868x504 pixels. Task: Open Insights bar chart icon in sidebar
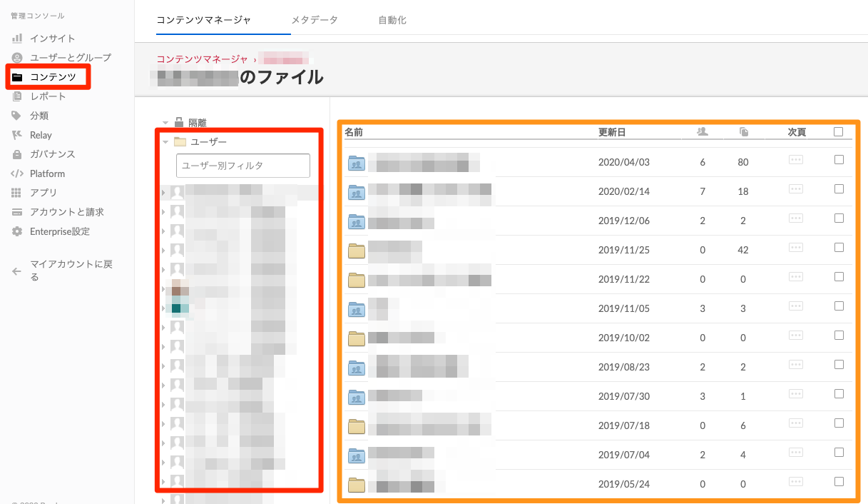click(17, 38)
